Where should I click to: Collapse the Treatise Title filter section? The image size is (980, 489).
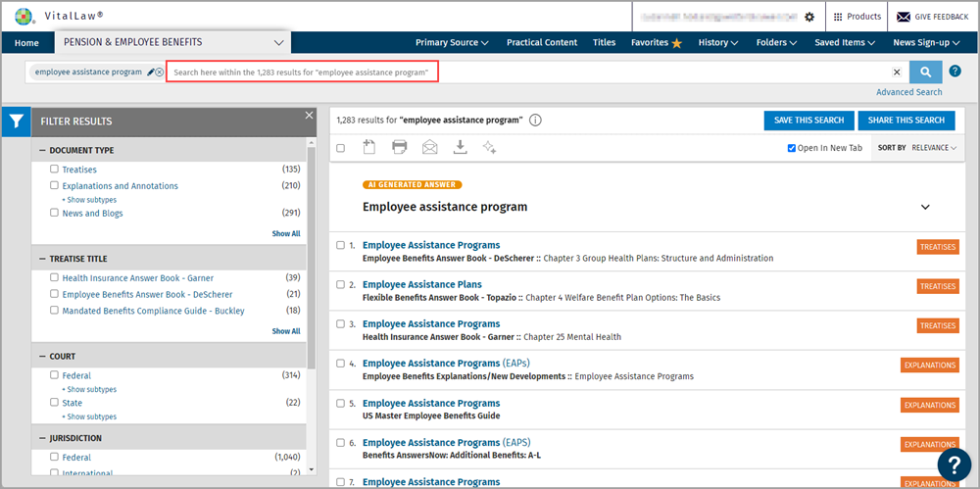(42, 259)
